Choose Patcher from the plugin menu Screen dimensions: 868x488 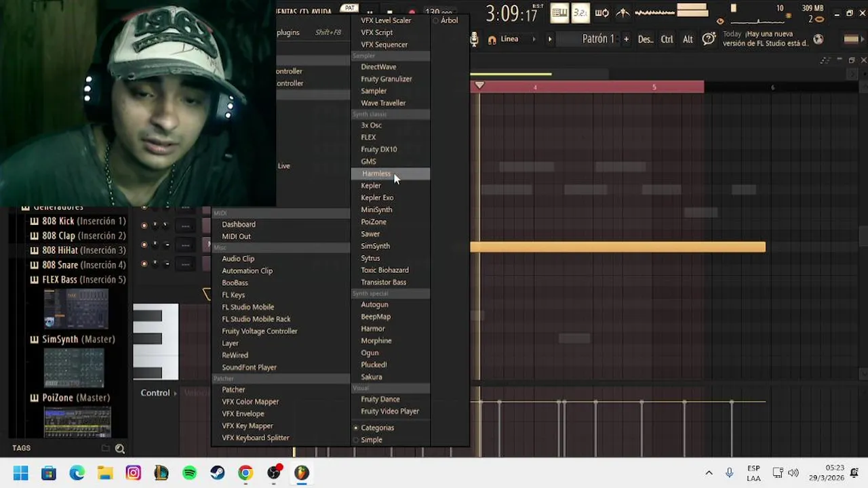tap(281, 390)
